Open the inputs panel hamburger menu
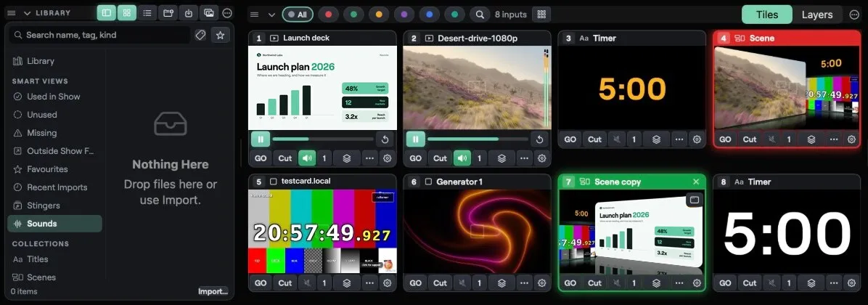 tap(254, 15)
